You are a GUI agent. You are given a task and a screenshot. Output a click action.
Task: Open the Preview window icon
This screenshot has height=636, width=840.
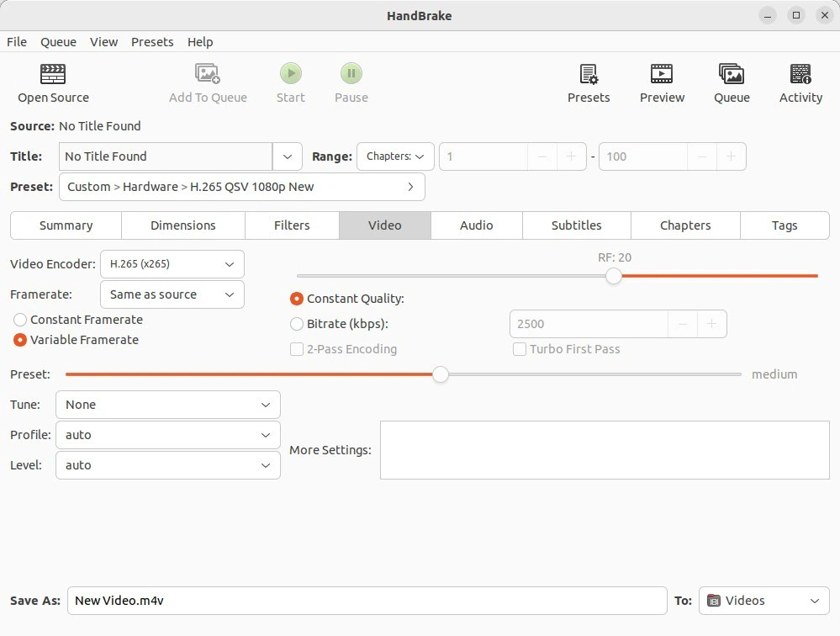tap(662, 74)
